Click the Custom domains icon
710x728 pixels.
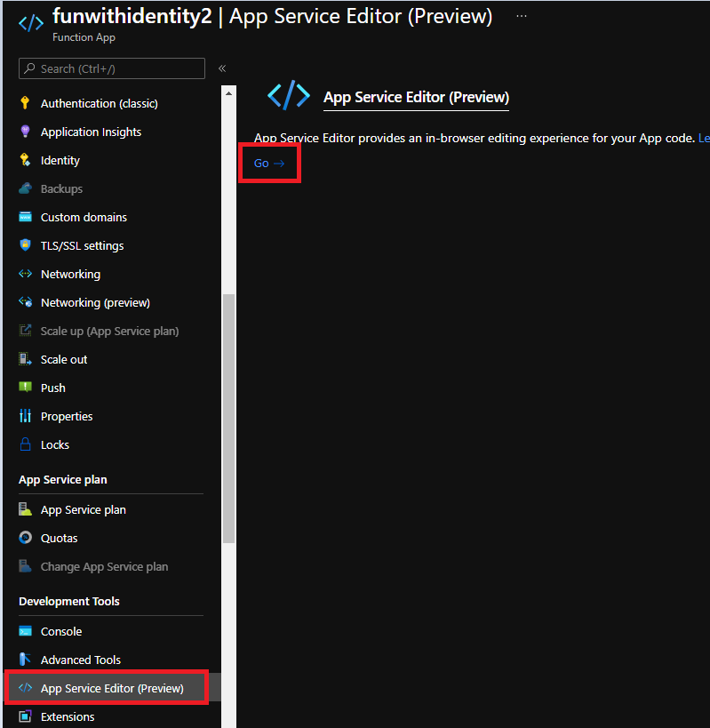point(25,217)
